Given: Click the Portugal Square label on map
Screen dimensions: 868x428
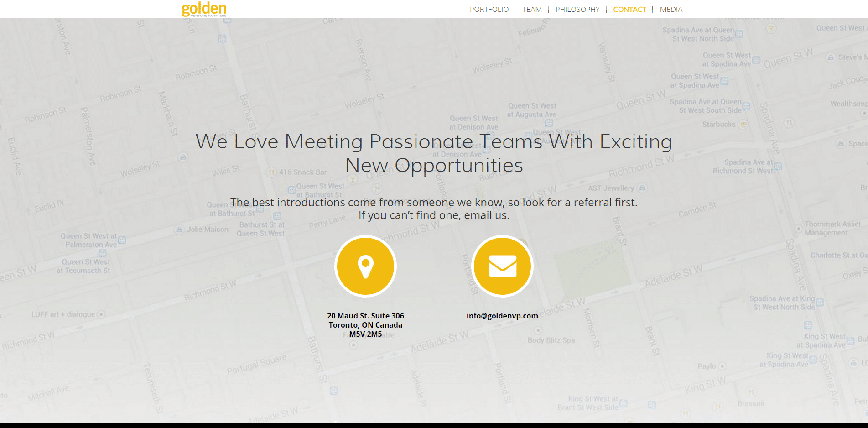Looking at the screenshot, I should tap(257, 364).
